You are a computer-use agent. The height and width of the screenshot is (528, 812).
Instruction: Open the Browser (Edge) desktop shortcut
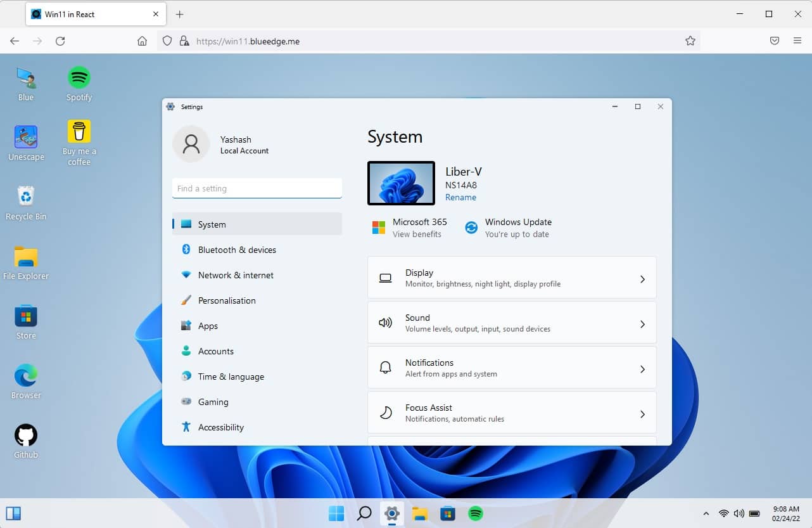click(x=26, y=382)
